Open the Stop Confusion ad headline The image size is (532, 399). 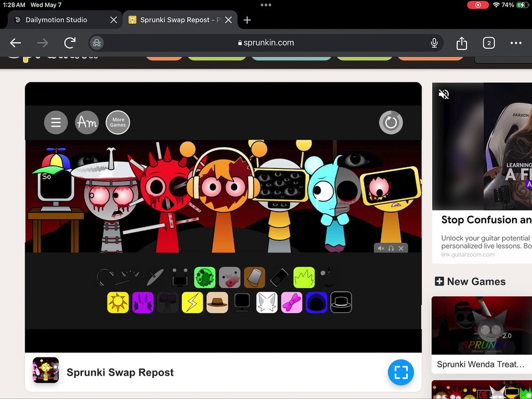[487, 220]
